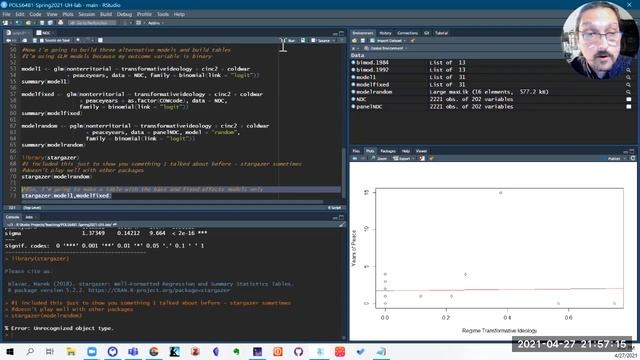The image size is (640, 360).
Task: Remove the current plot
Action: click(422, 158)
